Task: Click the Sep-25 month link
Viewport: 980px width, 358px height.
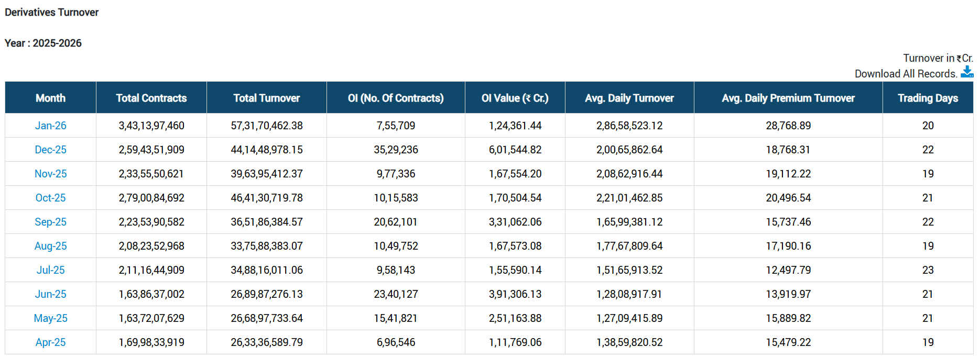Action: click(50, 222)
